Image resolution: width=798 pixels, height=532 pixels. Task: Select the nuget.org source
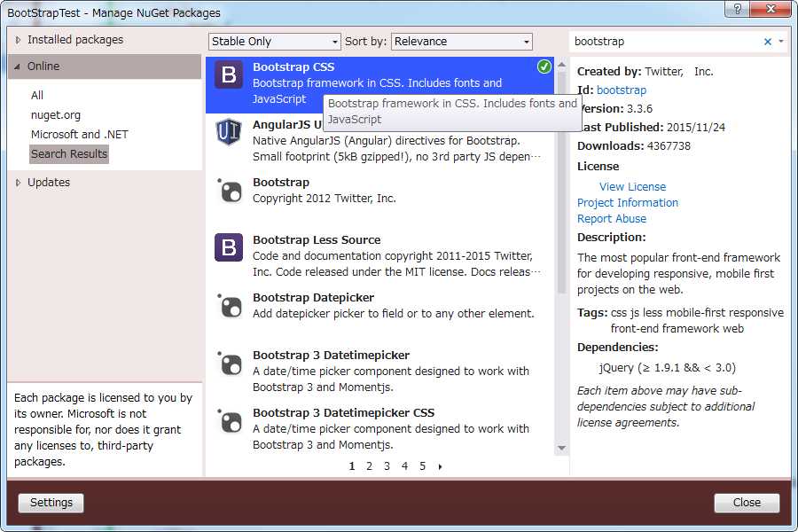click(56, 115)
